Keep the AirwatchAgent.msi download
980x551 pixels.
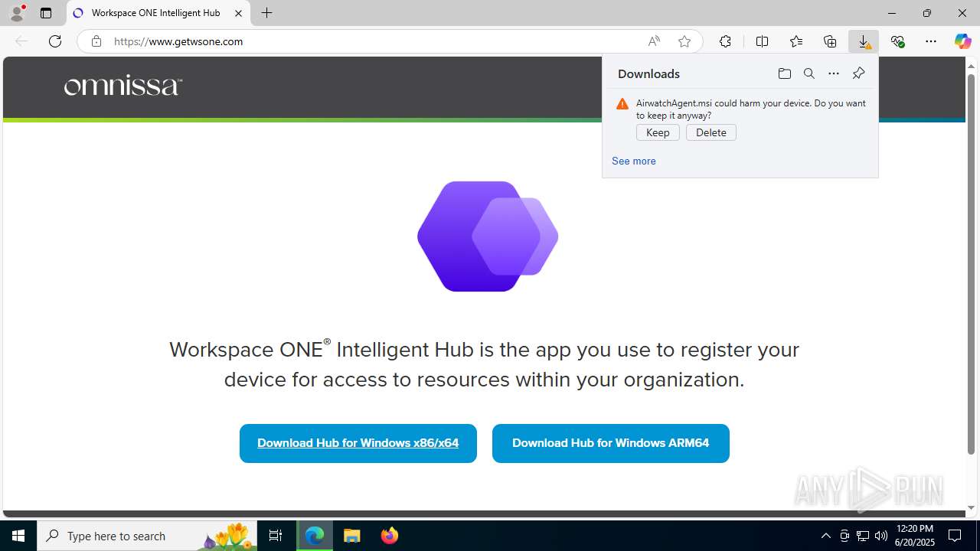(658, 132)
